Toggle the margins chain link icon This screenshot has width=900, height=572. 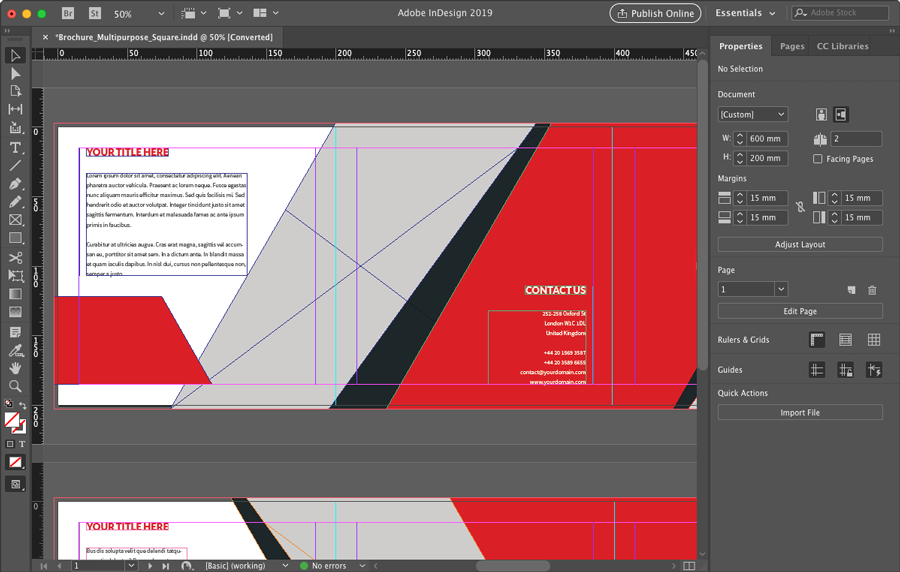(x=799, y=208)
